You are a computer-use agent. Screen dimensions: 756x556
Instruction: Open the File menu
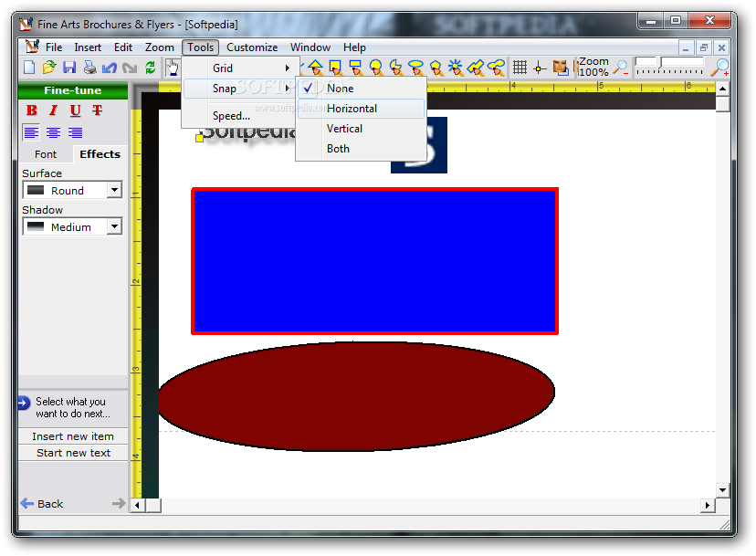click(54, 47)
